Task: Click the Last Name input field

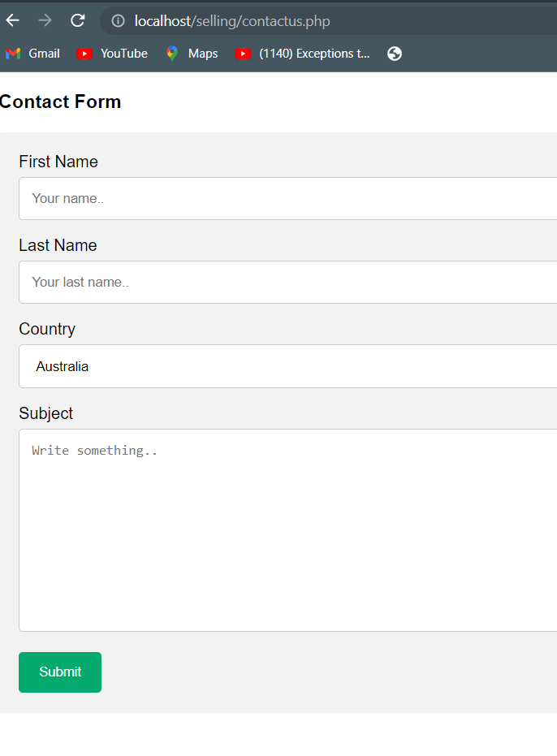Action: click(x=284, y=282)
